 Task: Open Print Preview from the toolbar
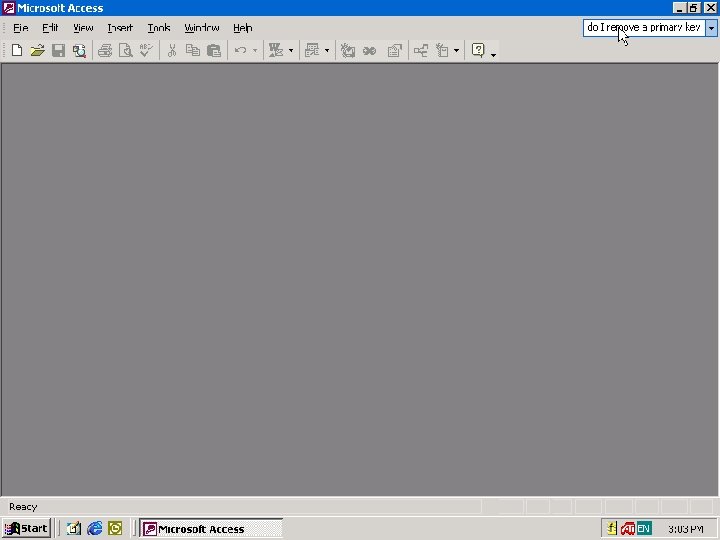[x=126, y=50]
